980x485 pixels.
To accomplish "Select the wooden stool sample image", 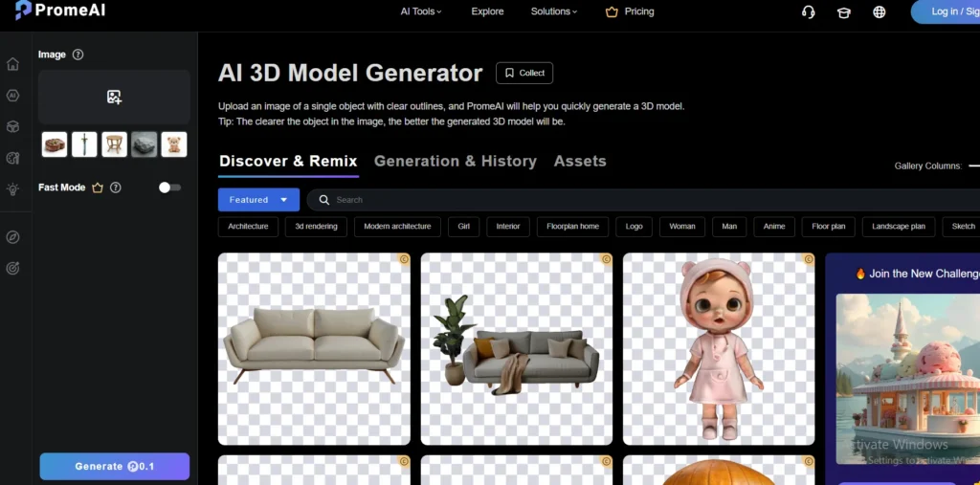I will pyautogui.click(x=115, y=144).
